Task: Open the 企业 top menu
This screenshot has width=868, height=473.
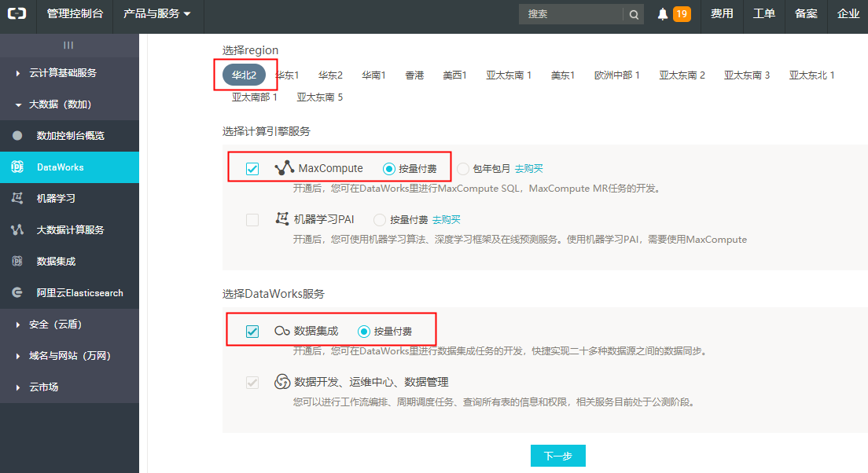Action: tap(848, 14)
